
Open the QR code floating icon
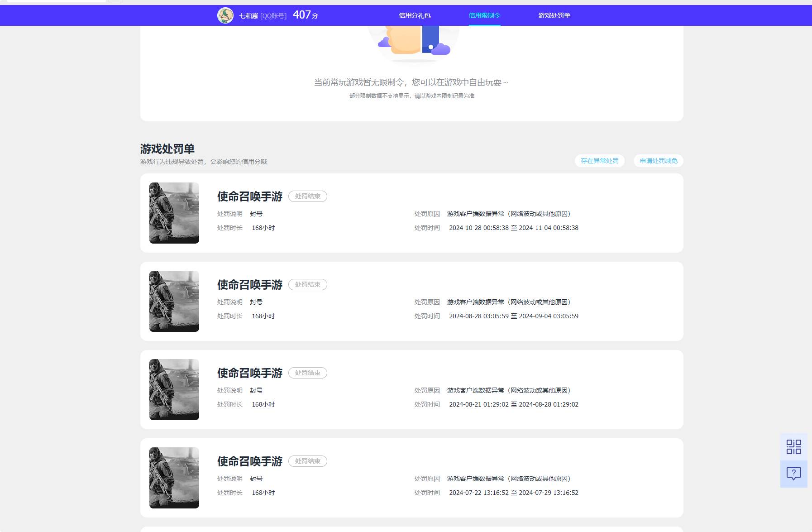click(793, 447)
